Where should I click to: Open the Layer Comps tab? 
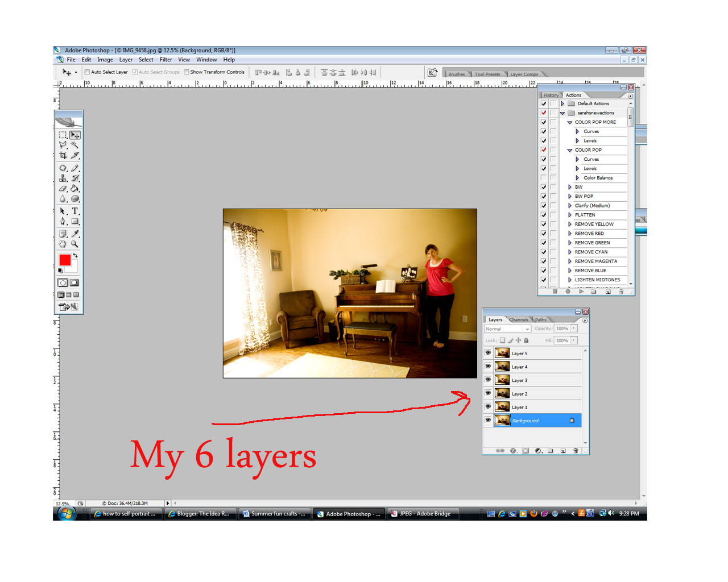pos(524,74)
